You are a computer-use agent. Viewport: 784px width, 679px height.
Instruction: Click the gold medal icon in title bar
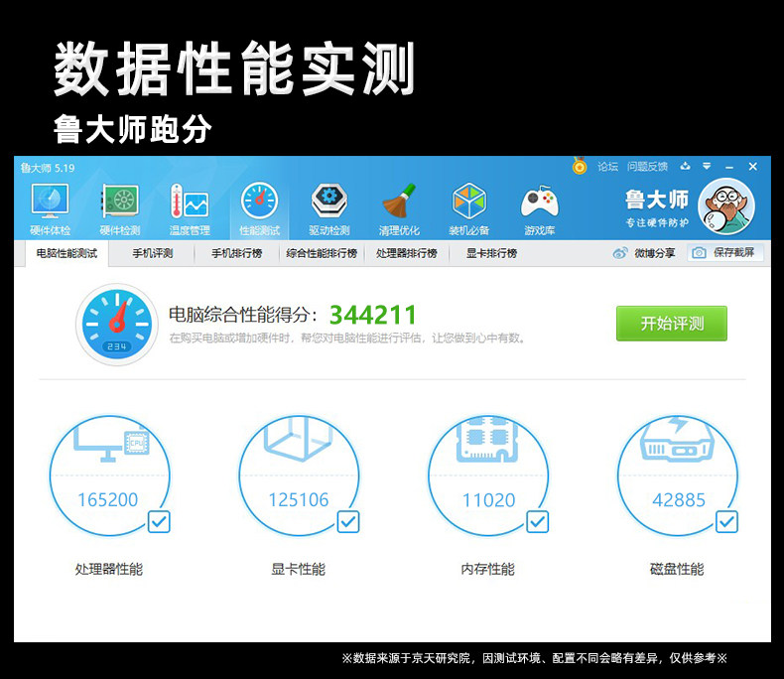tap(580, 166)
